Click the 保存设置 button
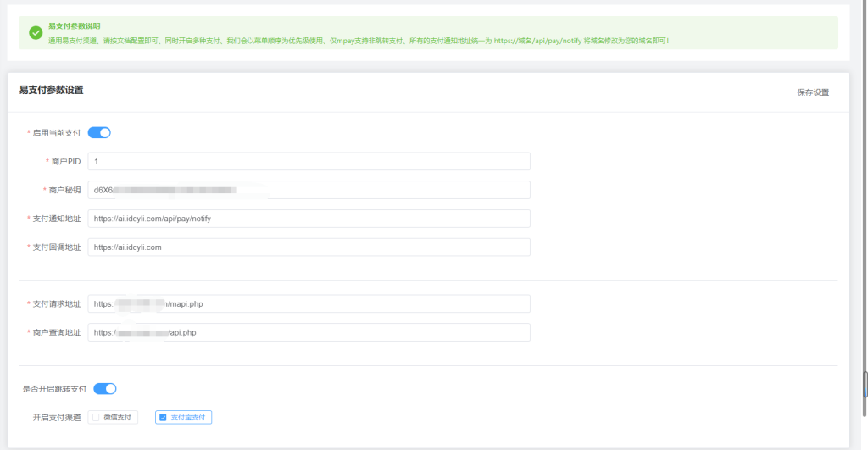 812,92
